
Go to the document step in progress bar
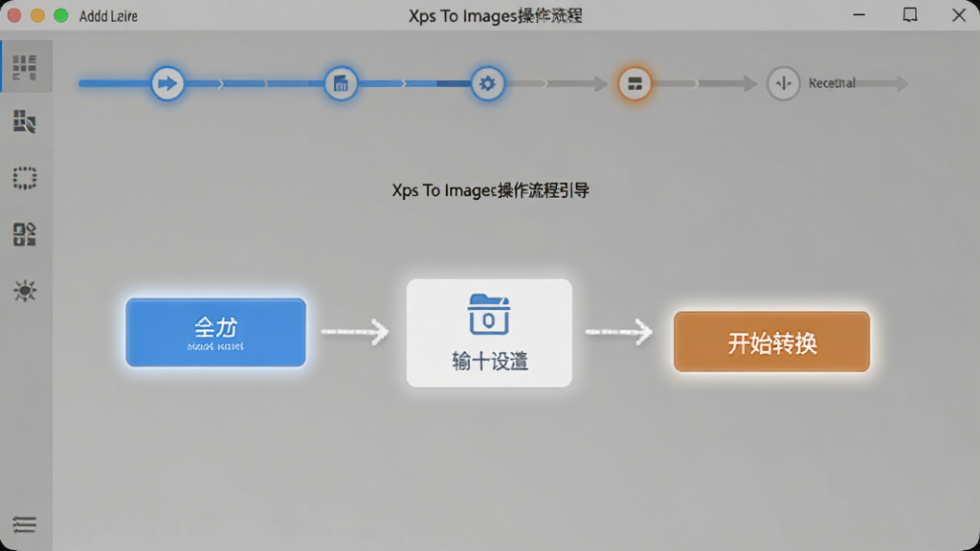[341, 83]
